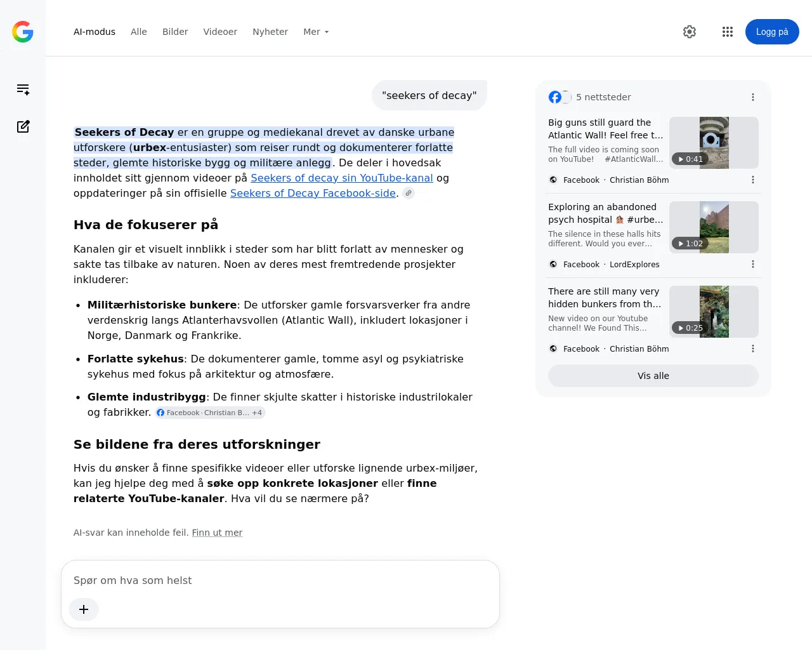This screenshot has width=812, height=650.
Task: Switch to the Bilder tab
Action: (x=175, y=32)
